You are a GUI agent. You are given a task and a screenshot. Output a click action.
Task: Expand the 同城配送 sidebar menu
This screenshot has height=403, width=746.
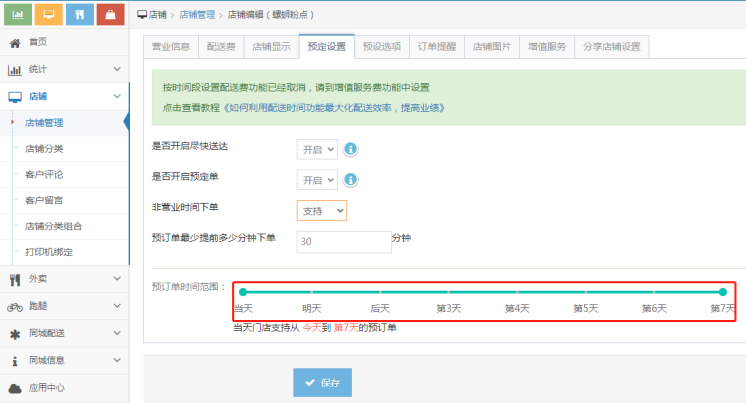coord(64,333)
